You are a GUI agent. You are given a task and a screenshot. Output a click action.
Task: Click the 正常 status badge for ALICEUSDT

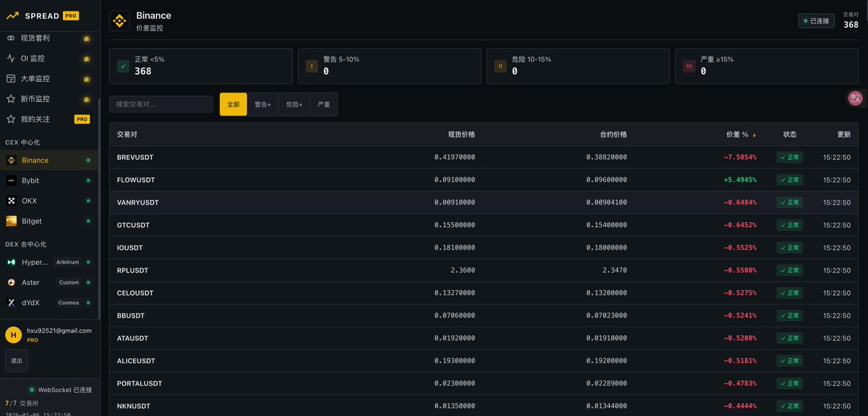pos(790,360)
